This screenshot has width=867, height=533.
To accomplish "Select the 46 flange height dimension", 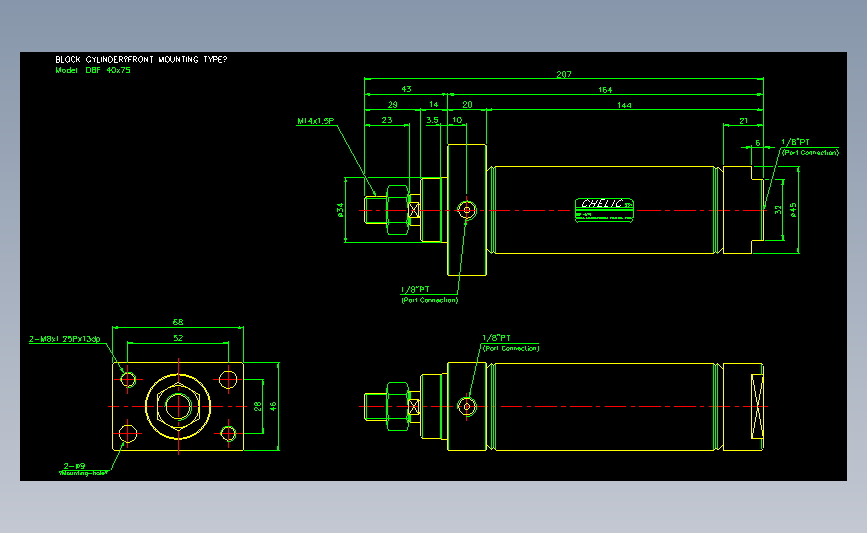I will point(273,406).
